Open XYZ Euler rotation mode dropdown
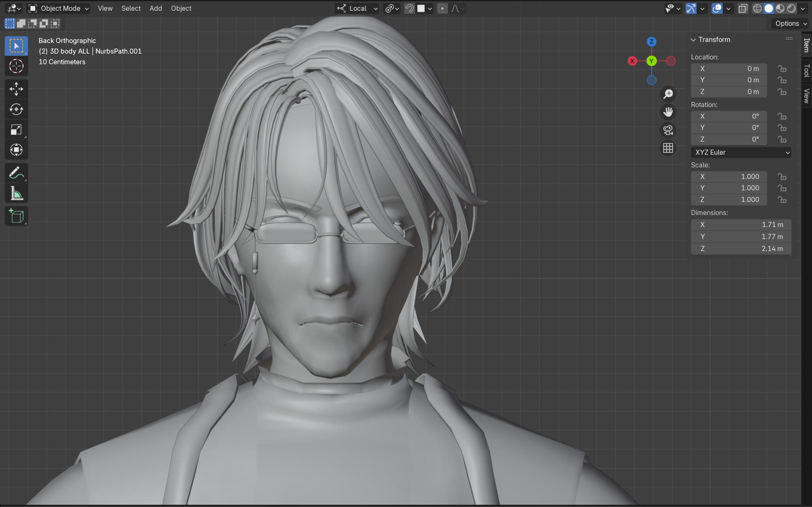Viewport: 812px width, 507px height. tap(741, 152)
